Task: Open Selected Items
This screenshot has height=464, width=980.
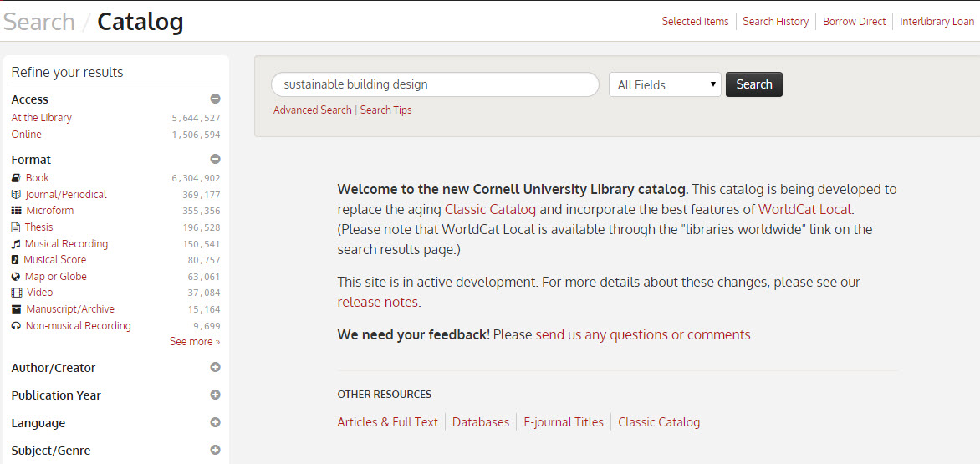Action: pos(695,21)
